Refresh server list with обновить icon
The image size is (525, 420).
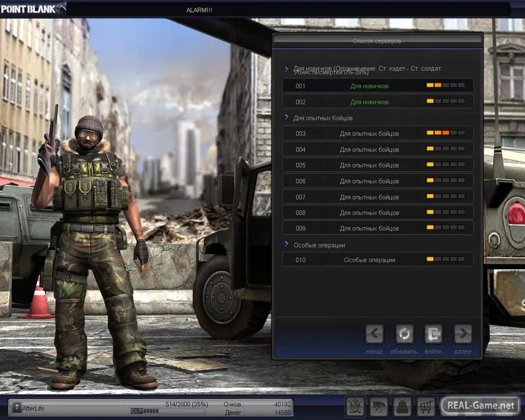coord(404,334)
